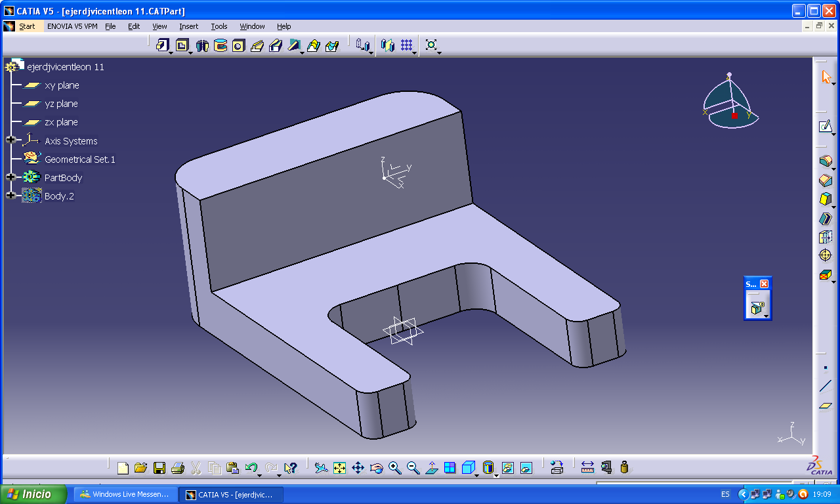Select the Edge Fillet tool
Viewport: 840px width, 504px height.
click(826, 161)
